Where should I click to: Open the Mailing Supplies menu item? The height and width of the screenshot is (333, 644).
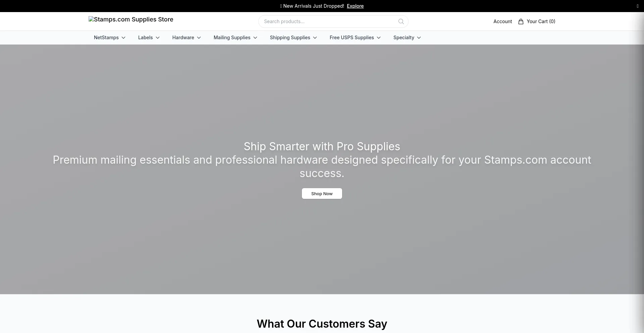coord(232,38)
